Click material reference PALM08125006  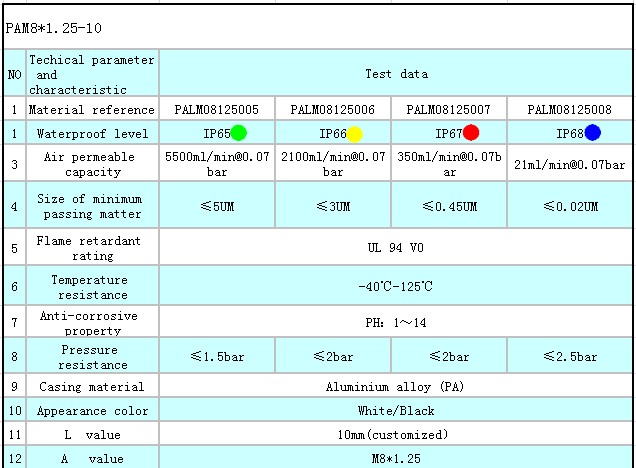333,110
